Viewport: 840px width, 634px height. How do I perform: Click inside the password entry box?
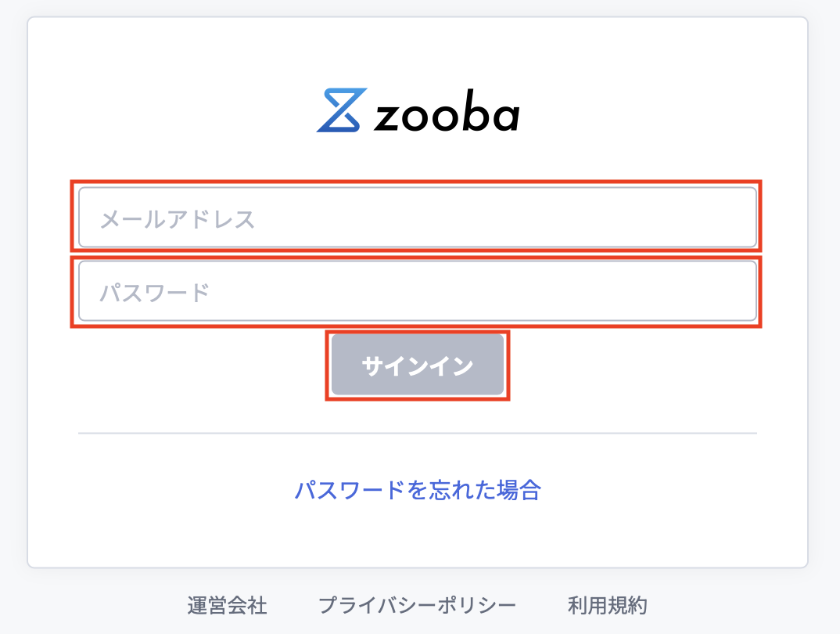pyautogui.click(x=418, y=290)
